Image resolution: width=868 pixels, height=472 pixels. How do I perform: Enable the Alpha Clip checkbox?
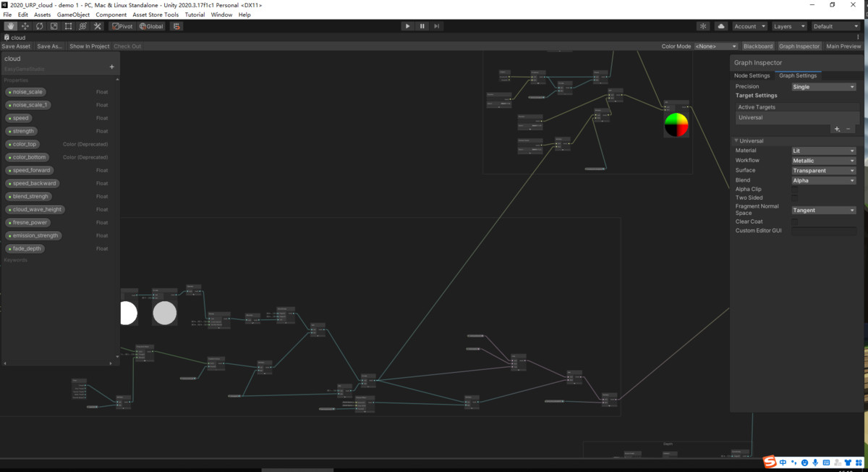click(x=795, y=190)
